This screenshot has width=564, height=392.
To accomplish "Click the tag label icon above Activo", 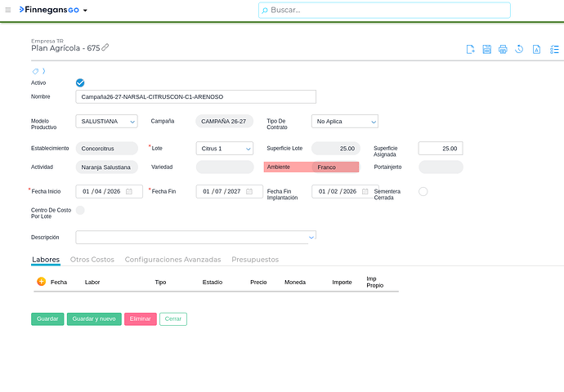I will click(x=35, y=71).
